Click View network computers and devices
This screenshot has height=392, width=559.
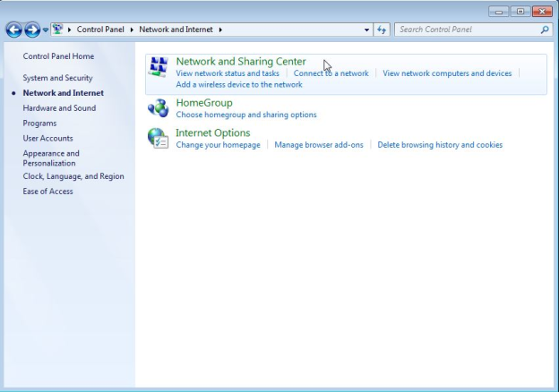447,73
